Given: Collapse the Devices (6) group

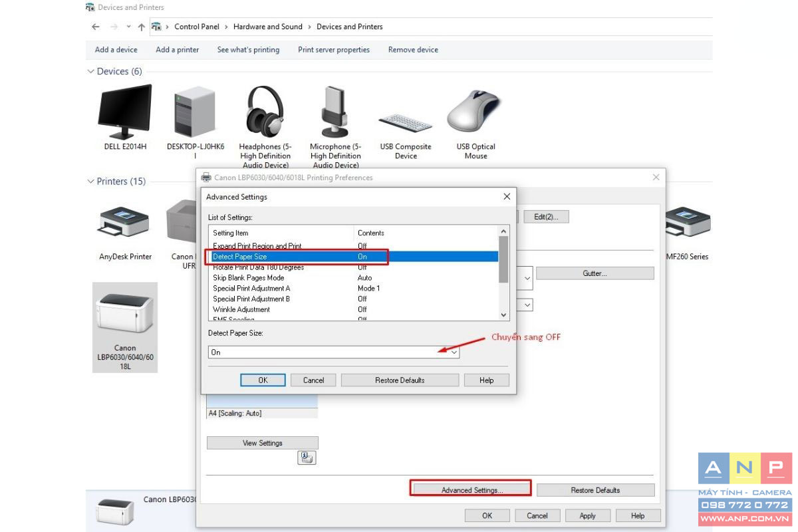Looking at the screenshot, I should pos(90,71).
